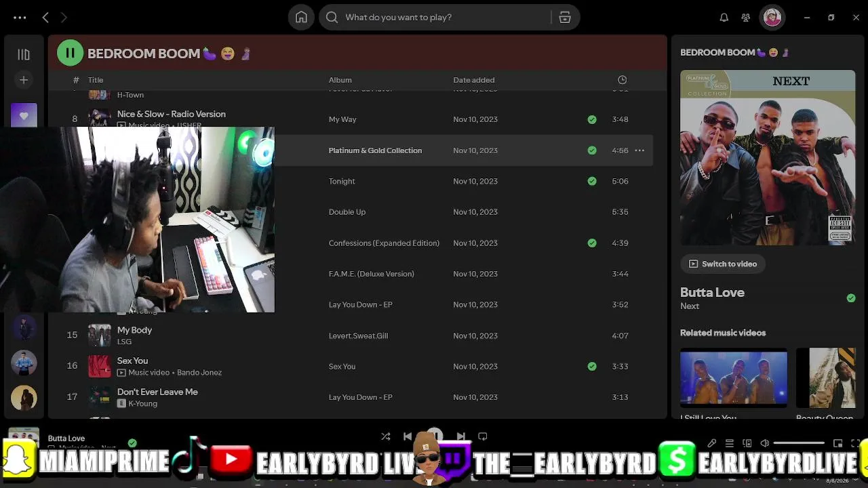
Task: Open the Queue icon in player bar
Action: pyautogui.click(x=730, y=443)
